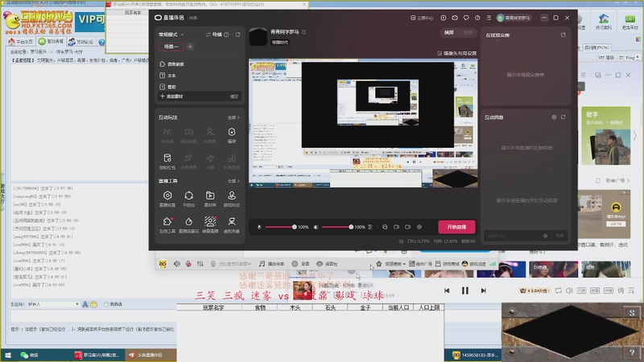
Task: Open the 互动工具 puzzle-piece tool
Action: tap(167, 225)
